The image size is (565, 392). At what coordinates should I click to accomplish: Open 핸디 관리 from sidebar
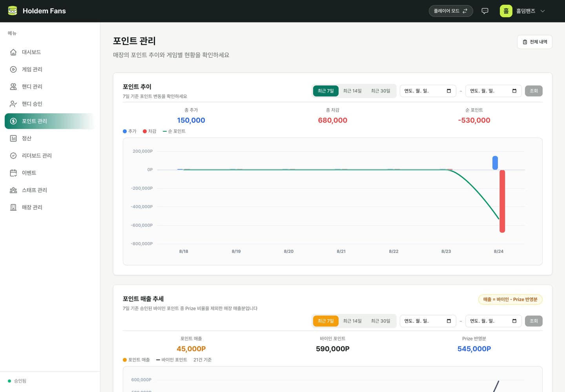(50, 87)
